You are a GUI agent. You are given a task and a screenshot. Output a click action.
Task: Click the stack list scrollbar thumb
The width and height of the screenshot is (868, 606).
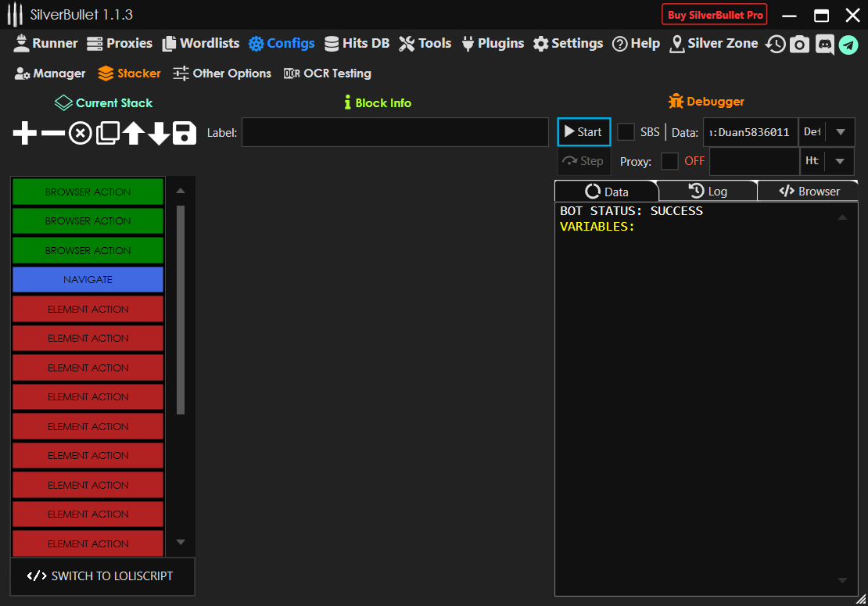tap(181, 310)
